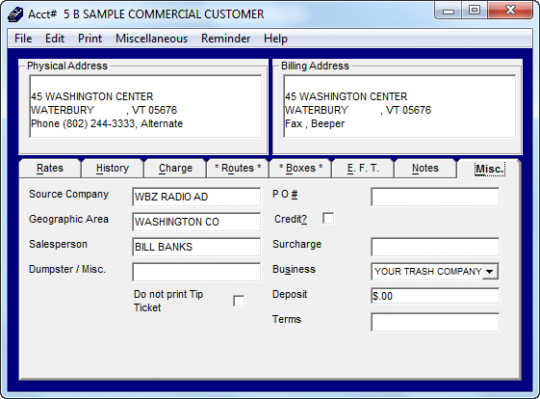Image resolution: width=540 pixels, height=399 pixels.
Task: Open the Print menu
Action: coord(90,38)
